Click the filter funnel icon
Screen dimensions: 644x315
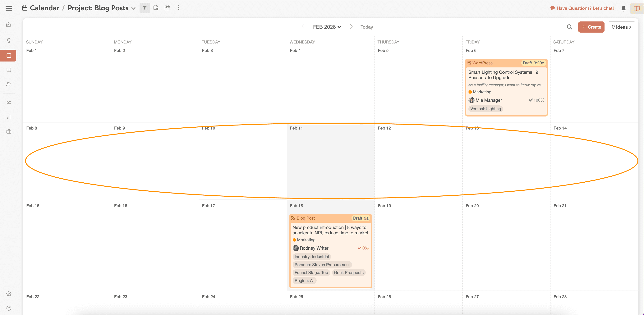pyautogui.click(x=145, y=8)
